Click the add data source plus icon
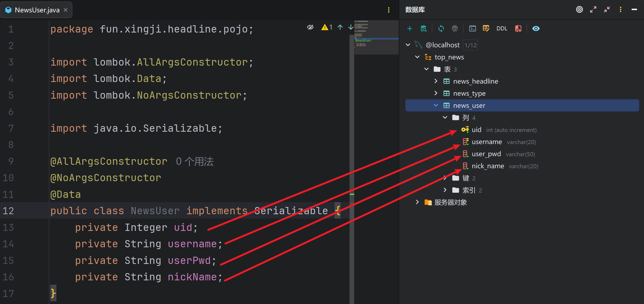Image resolution: width=644 pixels, height=304 pixels. 409,28
